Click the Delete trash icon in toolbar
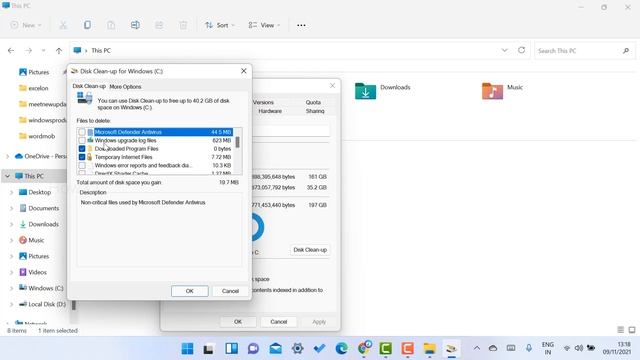This screenshot has height=360, width=640. pyautogui.click(x=183, y=25)
